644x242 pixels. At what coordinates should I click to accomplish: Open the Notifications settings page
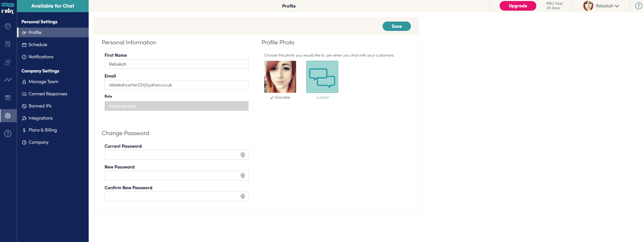41,57
